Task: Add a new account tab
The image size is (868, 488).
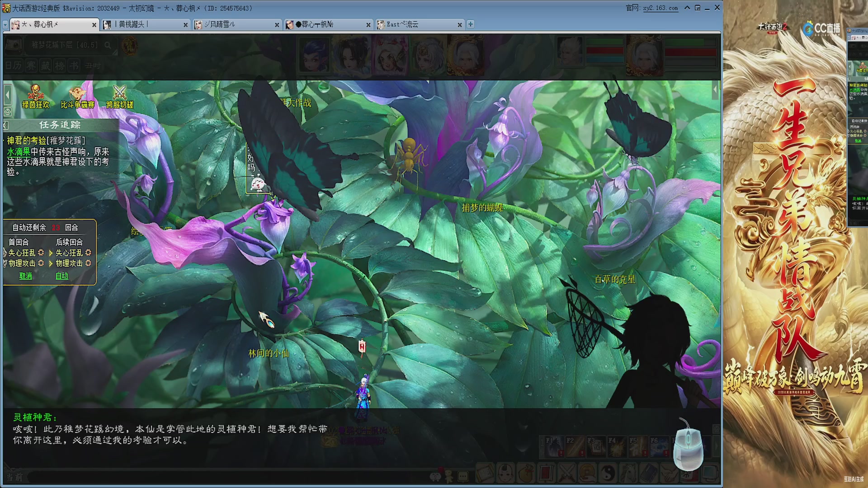Action: [471, 24]
